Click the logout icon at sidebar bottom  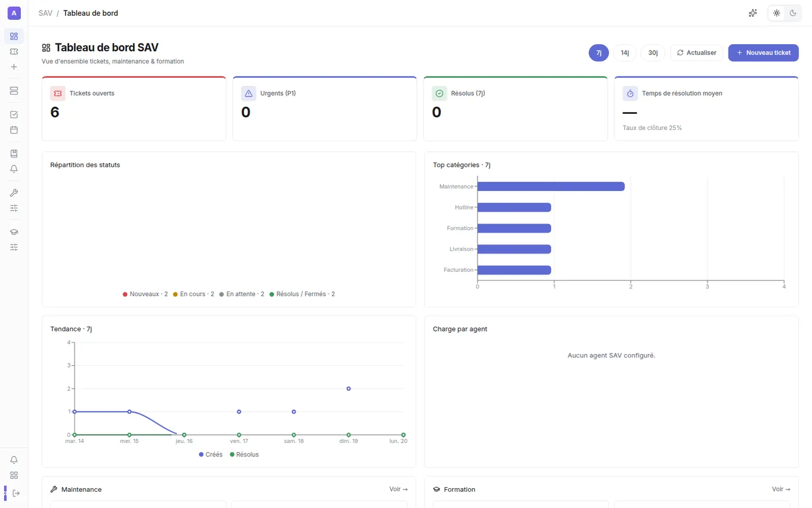click(x=16, y=493)
